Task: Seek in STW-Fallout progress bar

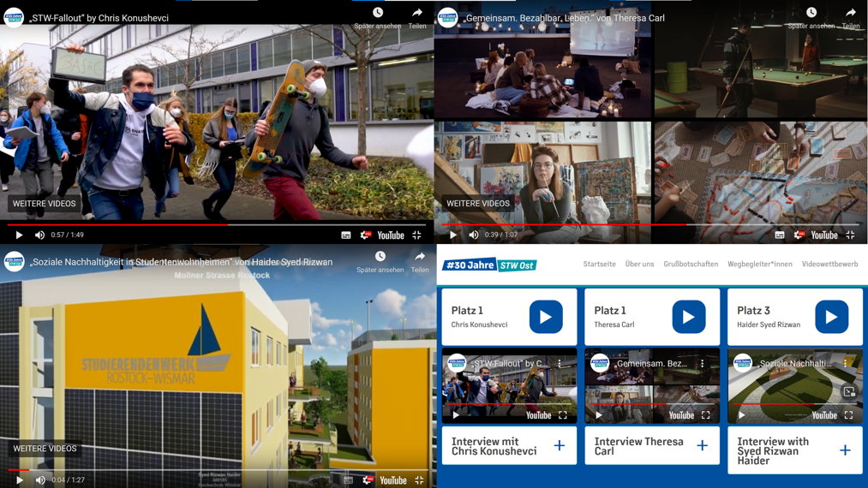Action: (x=217, y=224)
